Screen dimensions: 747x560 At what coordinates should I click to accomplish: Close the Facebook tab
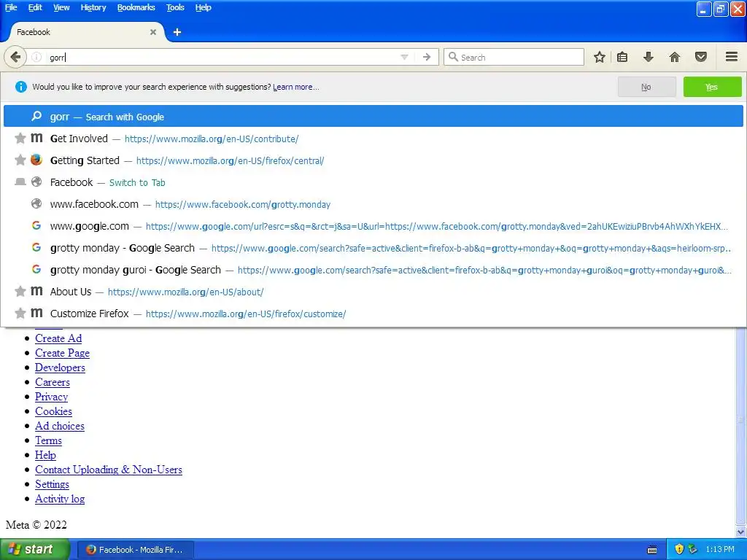[153, 32]
